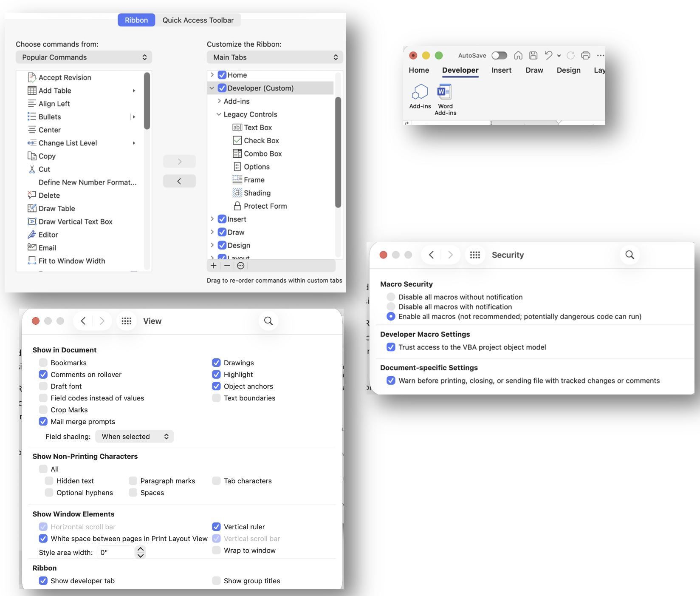Expand the Home tab in ribbon list
700x596 pixels.
[212, 75]
